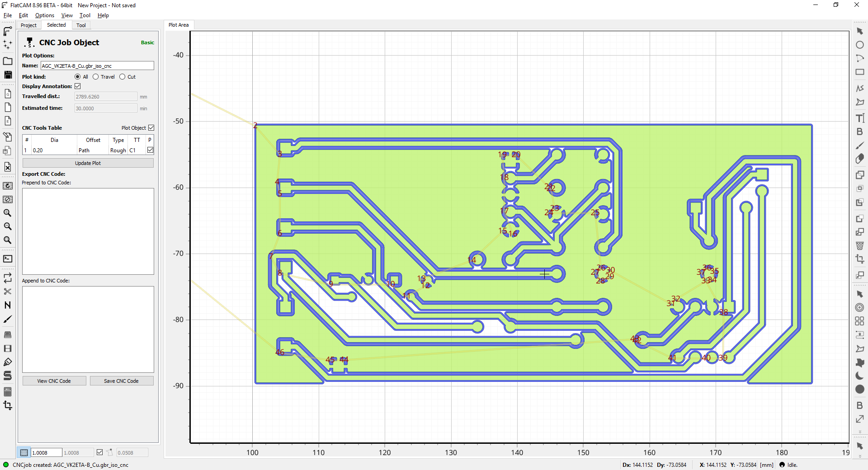
Task: Open the command line shell icon
Action: tap(8, 259)
